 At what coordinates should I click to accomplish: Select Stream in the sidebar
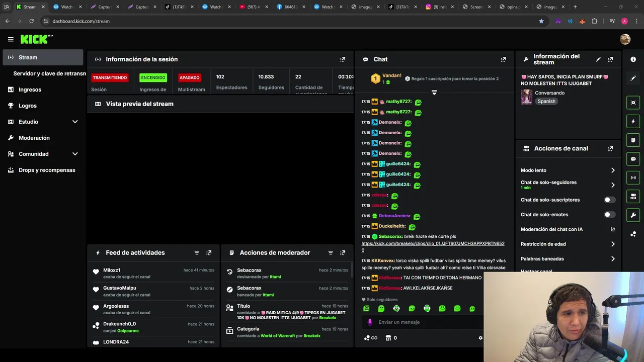43,57
